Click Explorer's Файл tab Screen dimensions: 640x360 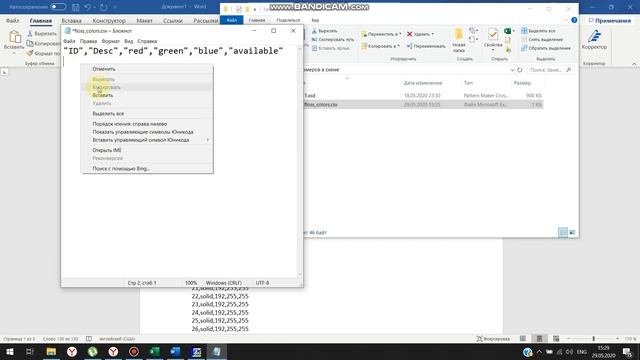[232, 20]
